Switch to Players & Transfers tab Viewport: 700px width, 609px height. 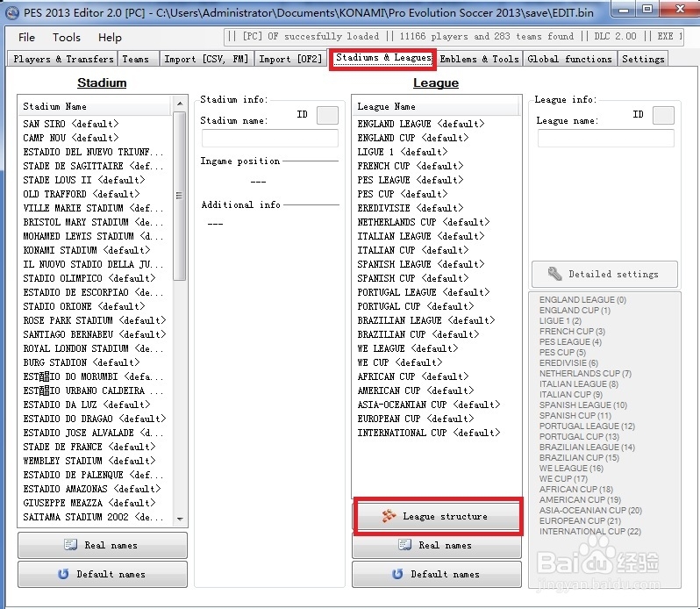pos(63,59)
